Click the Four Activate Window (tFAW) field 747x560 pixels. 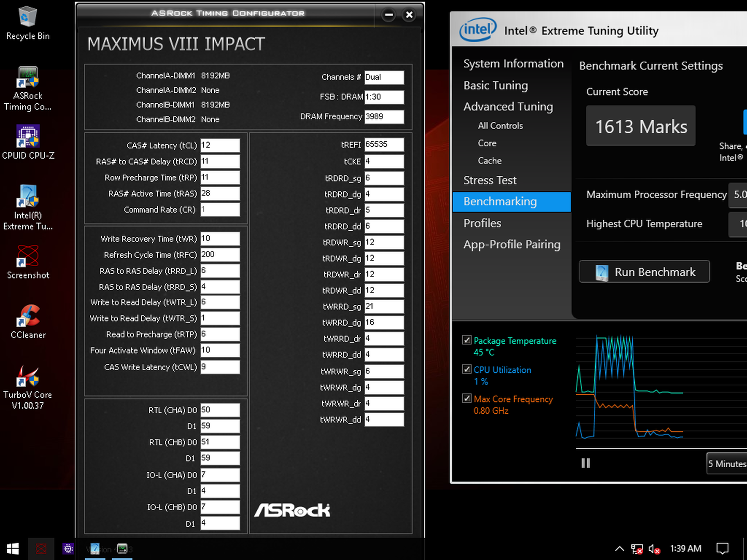(220, 351)
